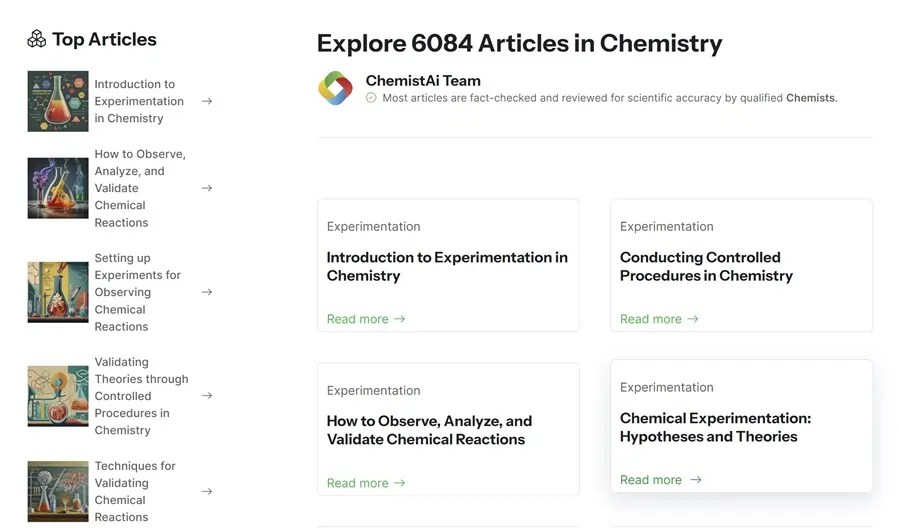The width and height of the screenshot is (900, 528).
Task: Open Introduction to Experimentation sidebar thumbnail
Action: coord(58,101)
